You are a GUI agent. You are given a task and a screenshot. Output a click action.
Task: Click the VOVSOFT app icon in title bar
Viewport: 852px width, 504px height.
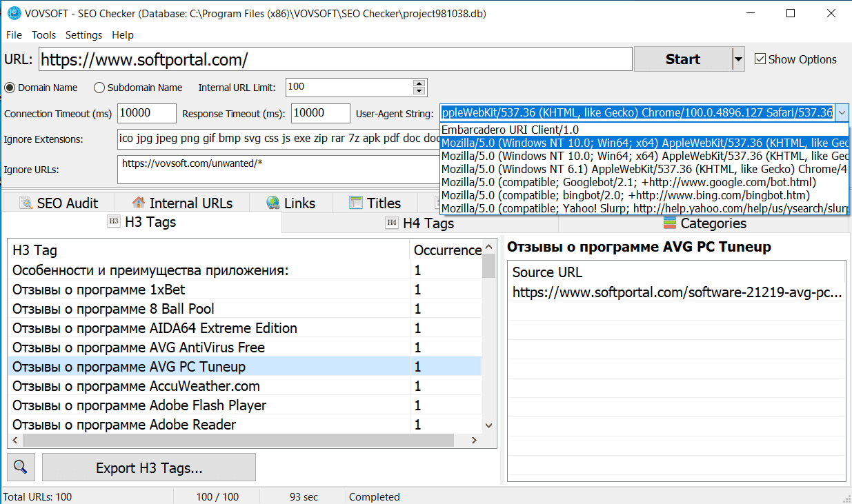pyautogui.click(x=12, y=13)
